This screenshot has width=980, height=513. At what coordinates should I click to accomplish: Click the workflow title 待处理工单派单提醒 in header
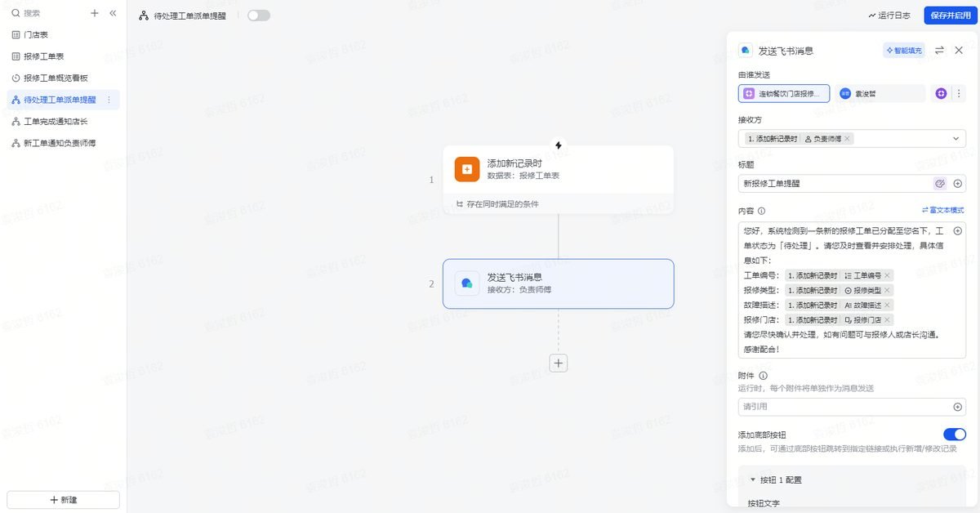[x=189, y=16]
